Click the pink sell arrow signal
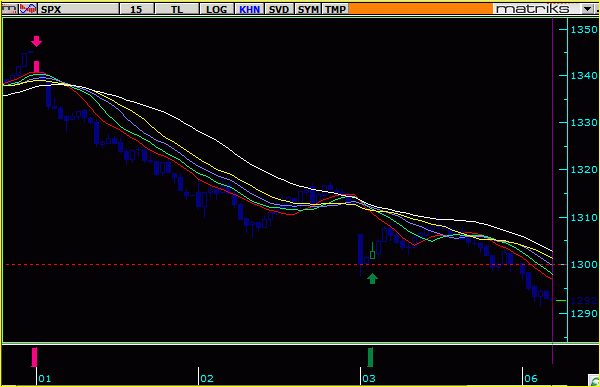The height and width of the screenshot is (387, 600). pos(36,41)
